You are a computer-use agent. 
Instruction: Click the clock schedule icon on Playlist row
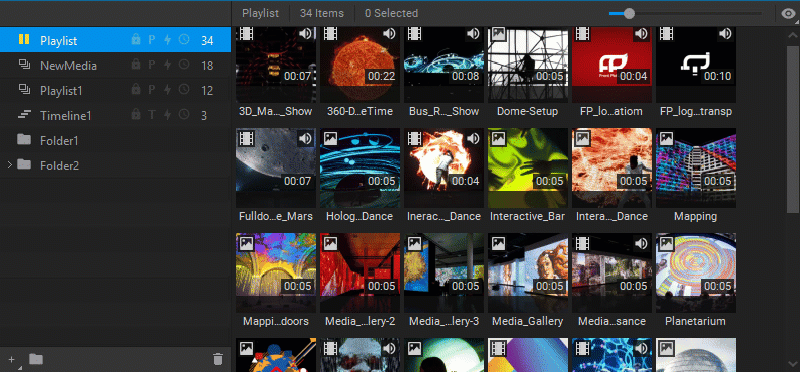(184, 40)
